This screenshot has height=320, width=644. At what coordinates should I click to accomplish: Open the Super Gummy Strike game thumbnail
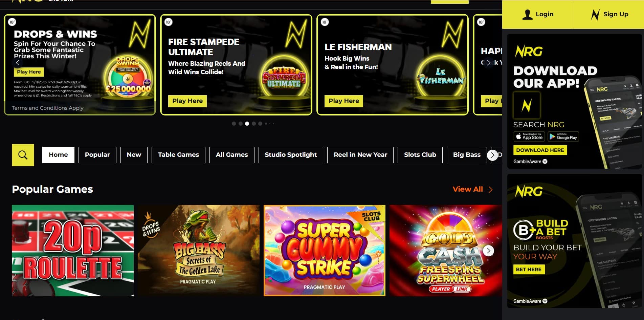[325, 251]
